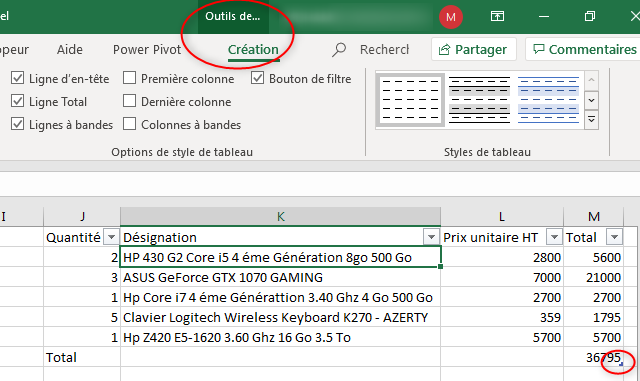Select quantity cell for Clavier Logitech row

coord(82,317)
